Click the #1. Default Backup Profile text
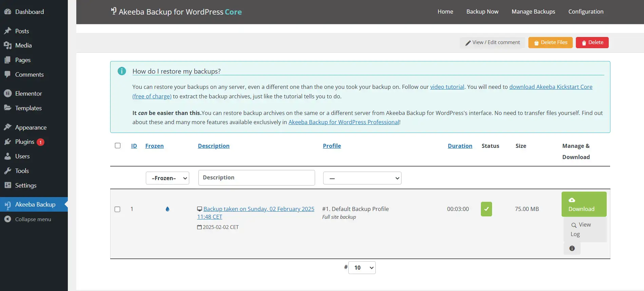644x291 pixels. pyautogui.click(x=355, y=209)
